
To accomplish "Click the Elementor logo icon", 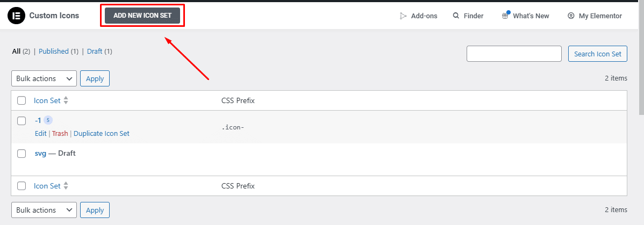I will pos(17,16).
